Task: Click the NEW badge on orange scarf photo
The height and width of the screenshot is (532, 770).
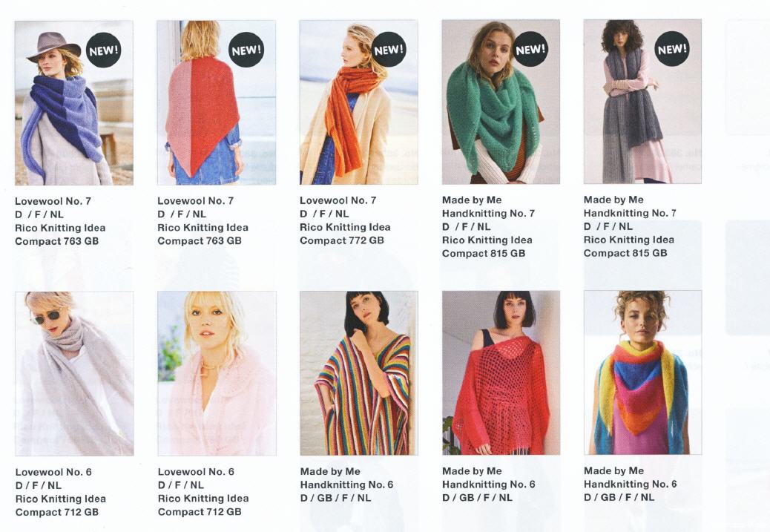Action: click(389, 50)
